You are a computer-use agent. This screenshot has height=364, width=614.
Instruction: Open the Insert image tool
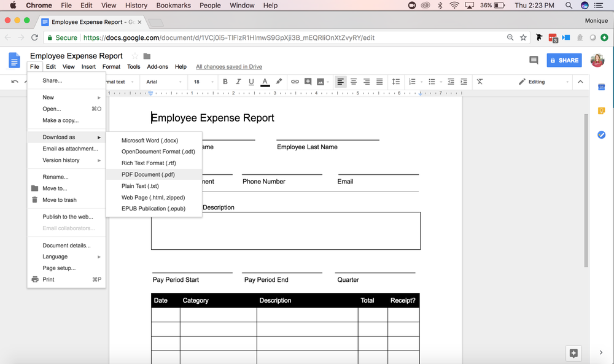[x=321, y=81]
